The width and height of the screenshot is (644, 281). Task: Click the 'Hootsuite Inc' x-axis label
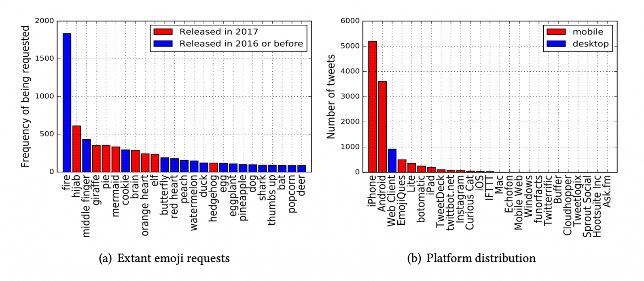tap(597, 206)
